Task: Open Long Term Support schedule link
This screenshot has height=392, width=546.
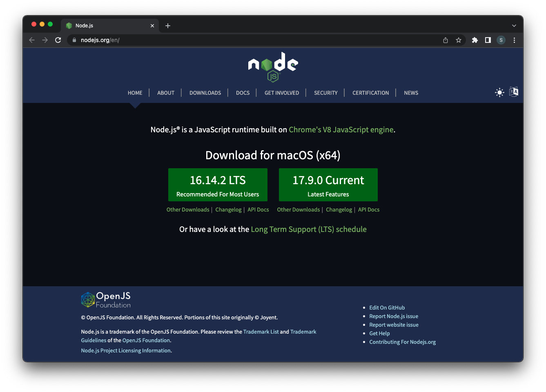Action: [x=309, y=229]
